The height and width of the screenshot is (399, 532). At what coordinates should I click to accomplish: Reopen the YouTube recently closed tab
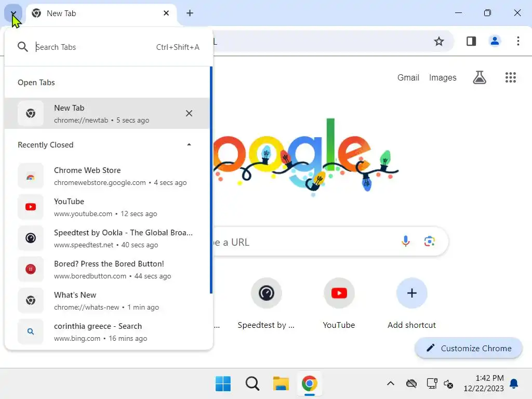(107, 207)
